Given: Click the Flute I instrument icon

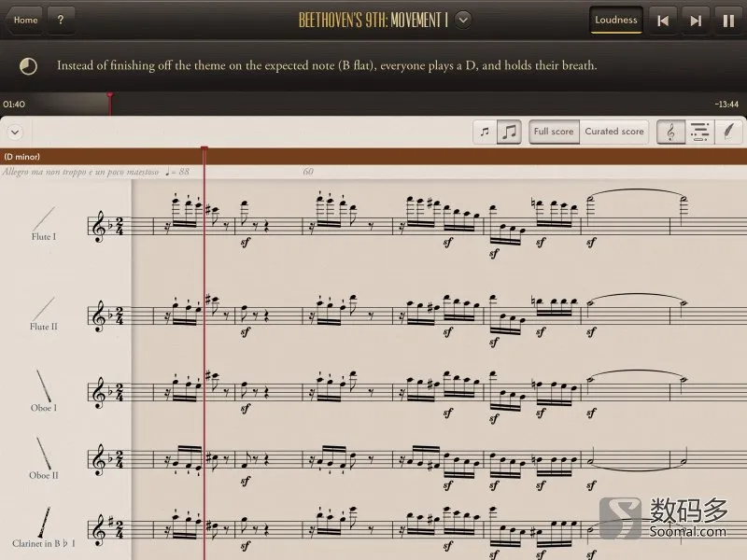Looking at the screenshot, I should (44, 218).
